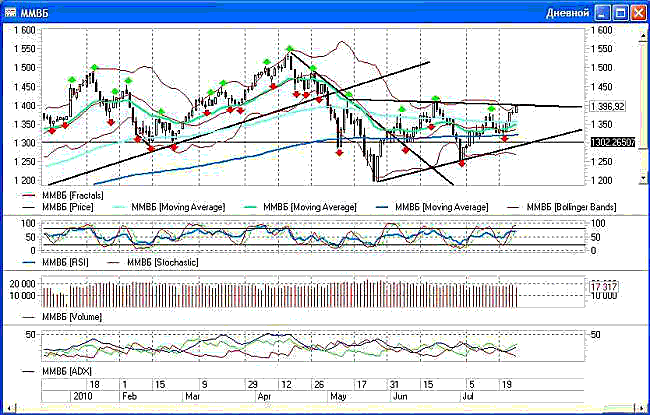
Task: Click the 1 600 label on left price axis
Action: tap(24, 30)
